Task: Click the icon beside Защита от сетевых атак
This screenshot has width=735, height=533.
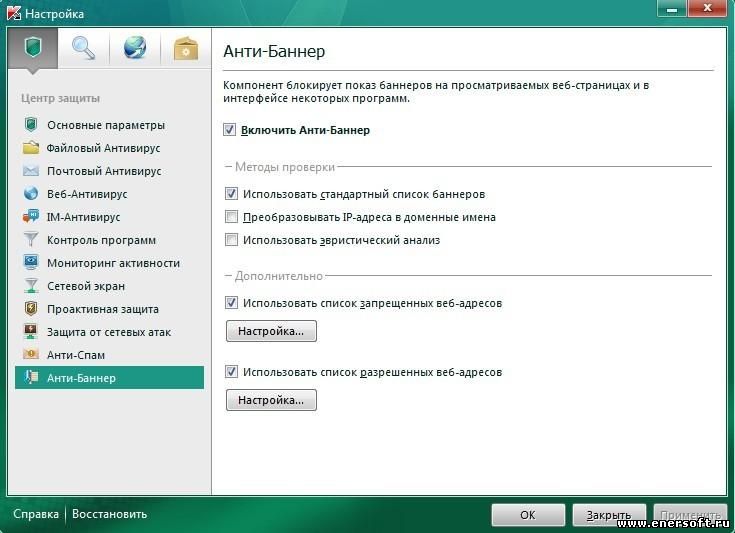Action: [31, 331]
